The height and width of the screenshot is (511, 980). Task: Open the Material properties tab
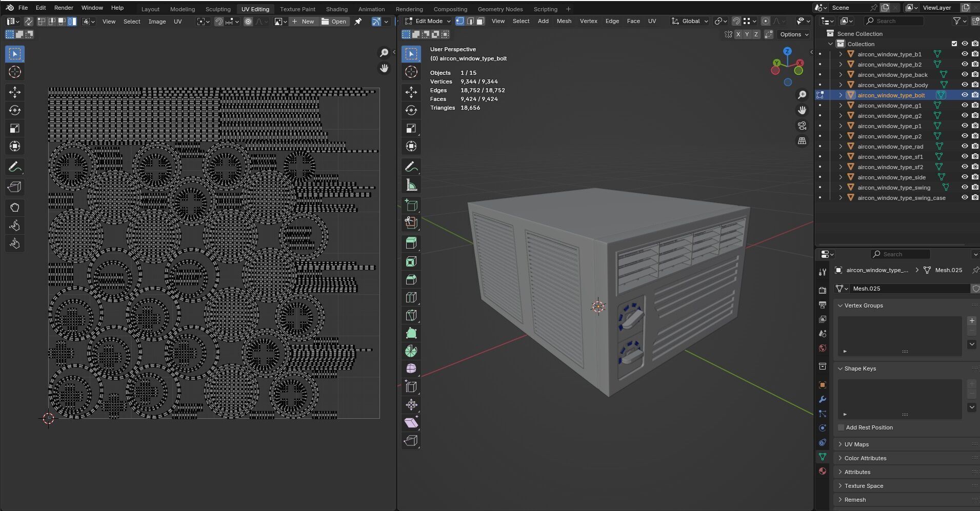point(823,471)
